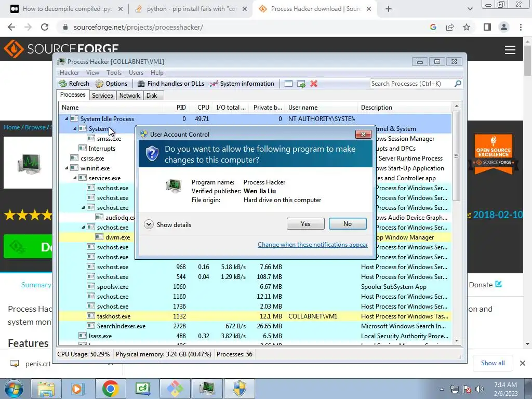Image resolution: width=532 pixels, height=399 pixels.
Task: Open the Chrome profile avatar
Action: tap(504, 27)
